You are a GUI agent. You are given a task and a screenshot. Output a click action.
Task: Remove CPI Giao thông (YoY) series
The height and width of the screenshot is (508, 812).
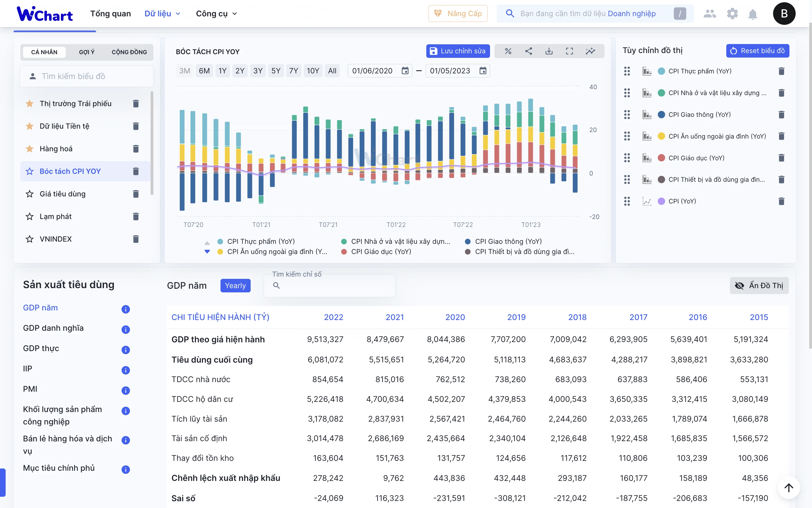click(x=782, y=115)
